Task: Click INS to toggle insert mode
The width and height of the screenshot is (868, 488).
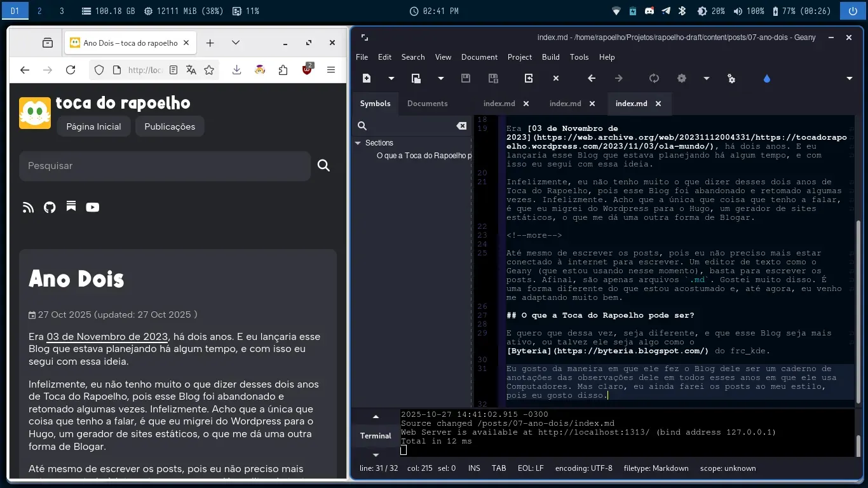Action: pyautogui.click(x=473, y=468)
